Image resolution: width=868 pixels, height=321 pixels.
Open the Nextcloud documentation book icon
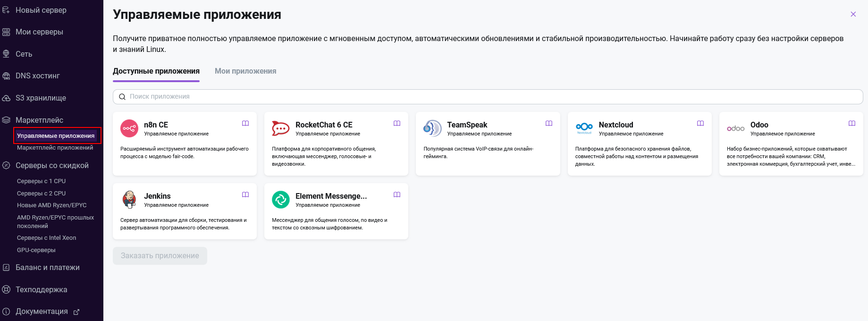click(x=700, y=123)
